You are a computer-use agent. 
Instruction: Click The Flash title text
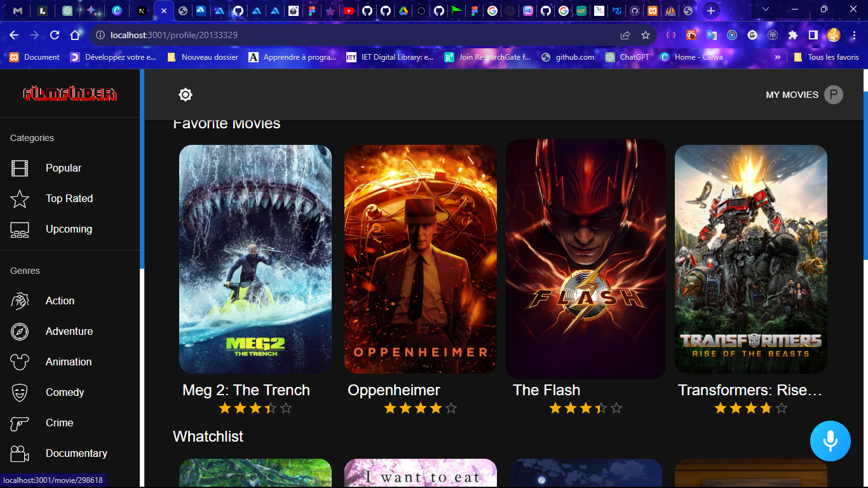click(x=546, y=390)
